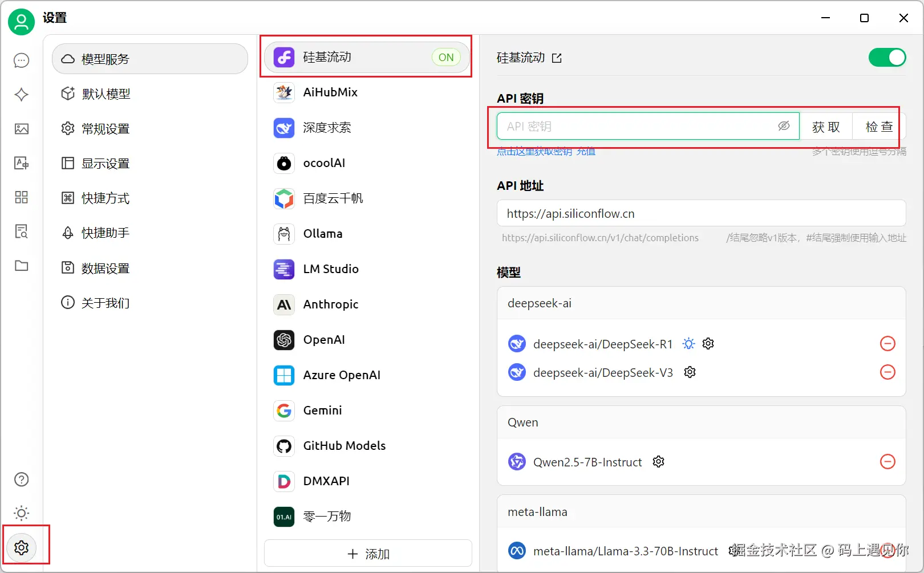Collapse the deepseek-ai model group

pyautogui.click(x=702, y=303)
